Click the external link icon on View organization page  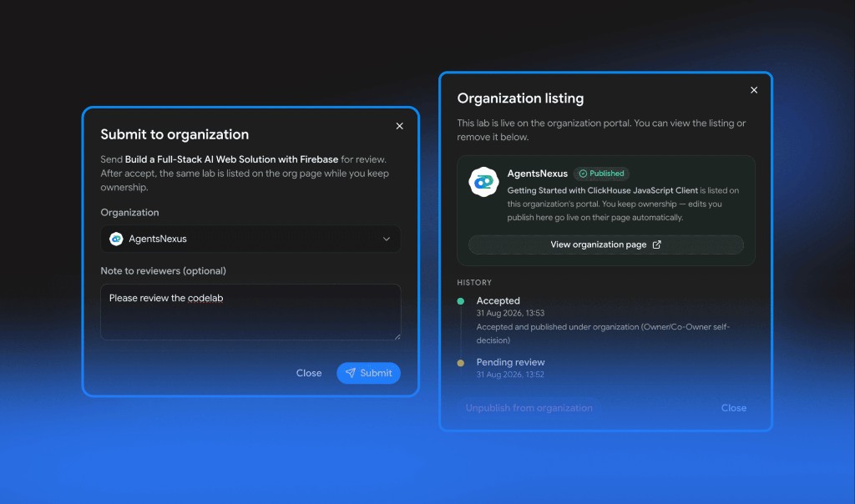click(x=656, y=244)
